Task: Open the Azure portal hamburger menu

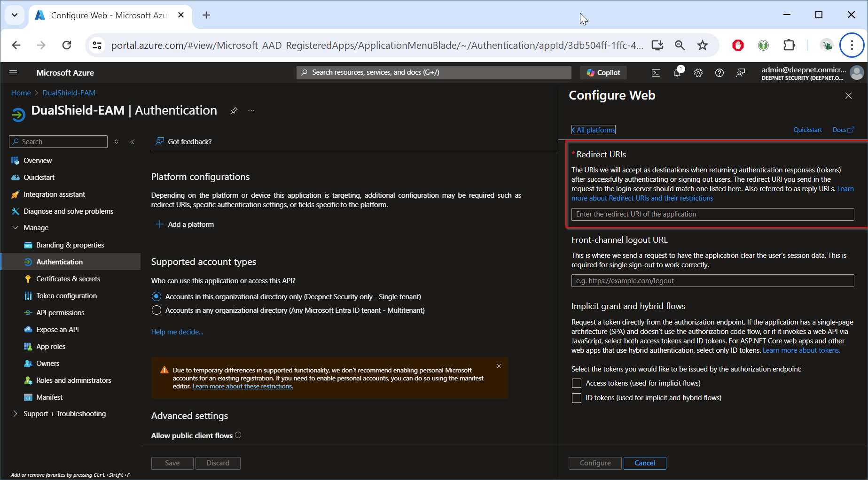Action: [x=13, y=73]
